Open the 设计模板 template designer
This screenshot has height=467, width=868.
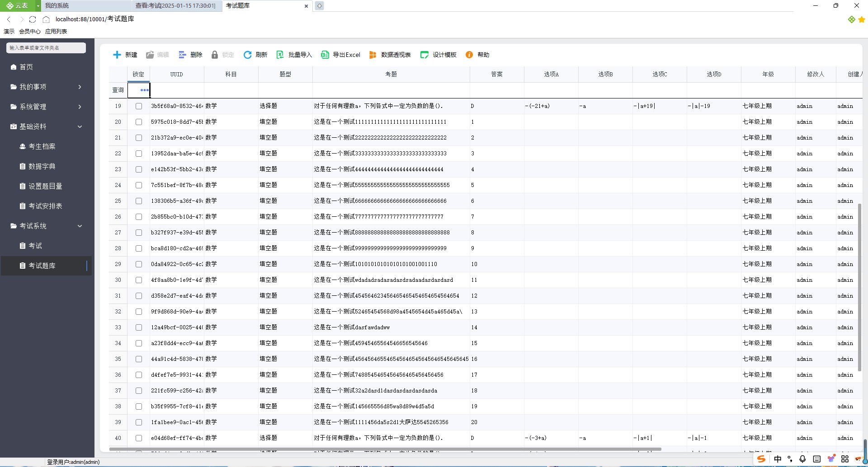click(x=439, y=55)
